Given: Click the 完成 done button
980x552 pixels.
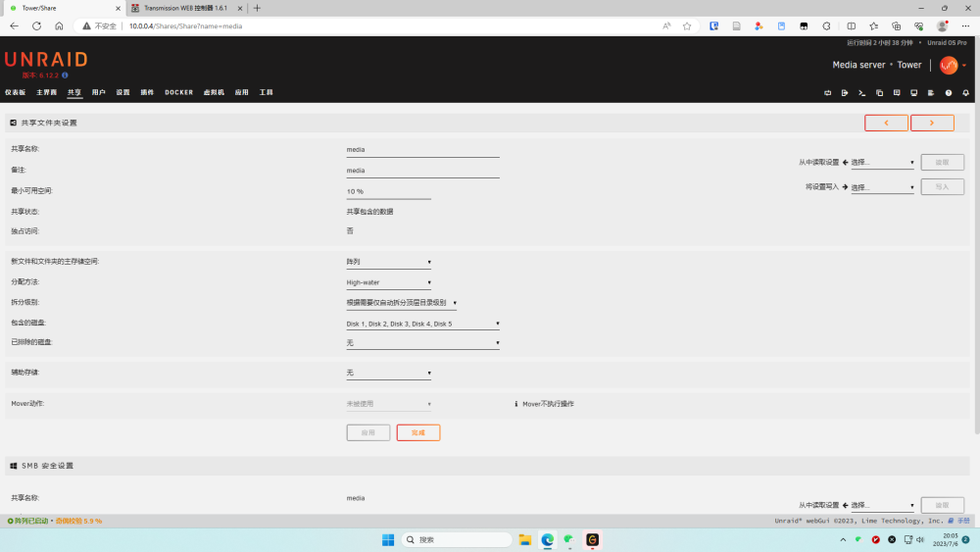Looking at the screenshot, I should click(x=418, y=432).
